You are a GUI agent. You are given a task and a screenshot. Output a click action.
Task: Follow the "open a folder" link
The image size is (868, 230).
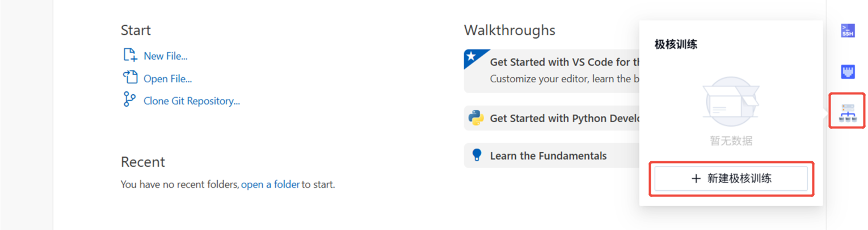tap(270, 185)
